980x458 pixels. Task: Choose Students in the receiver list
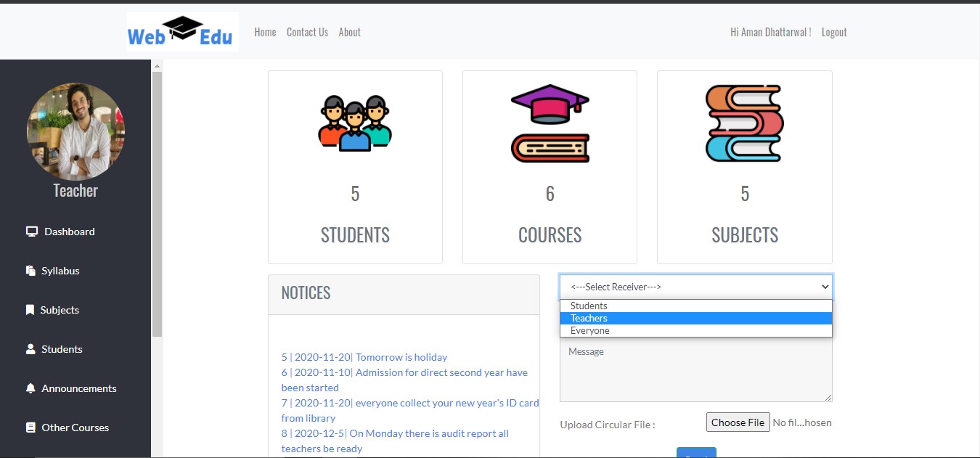[x=588, y=306]
